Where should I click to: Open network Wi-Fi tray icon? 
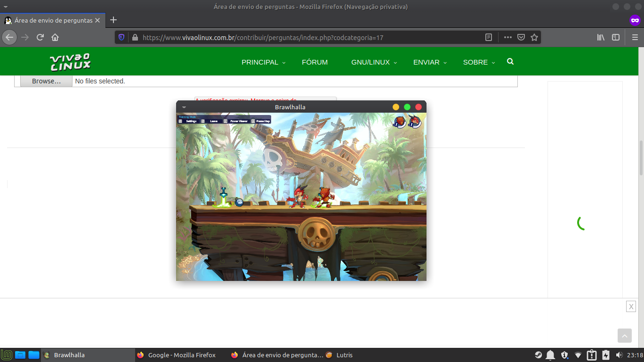click(578, 355)
